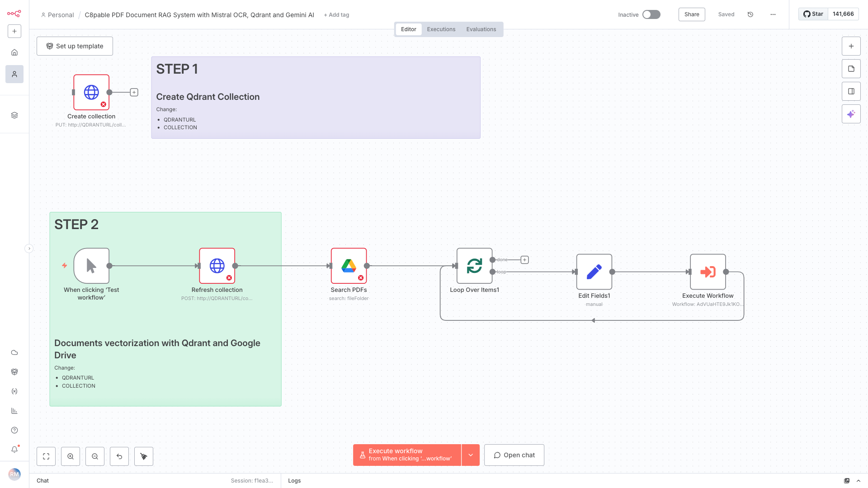The image size is (868, 488).
Task: Click the Add tag link
Action: pyautogui.click(x=336, y=15)
